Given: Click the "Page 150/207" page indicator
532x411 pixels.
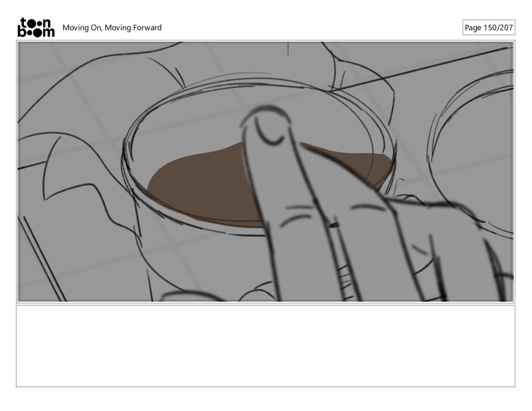Looking at the screenshot, I should pyautogui.click(x=488, y=28).
